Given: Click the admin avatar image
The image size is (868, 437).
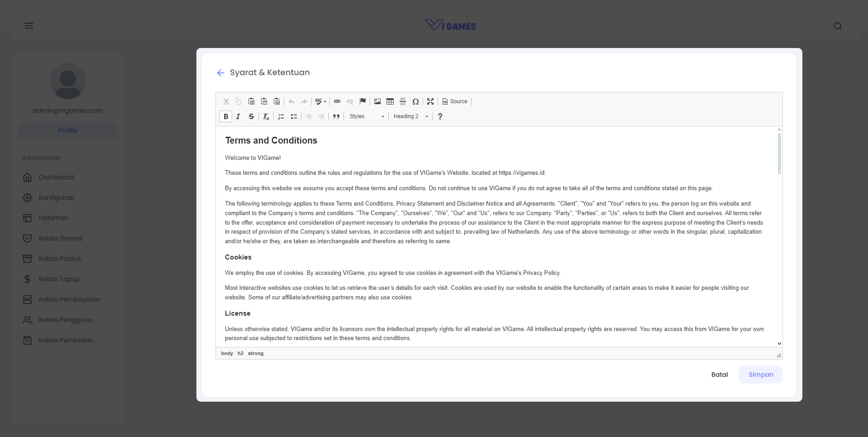Looking at the screenshot, I should pos(68,81).
